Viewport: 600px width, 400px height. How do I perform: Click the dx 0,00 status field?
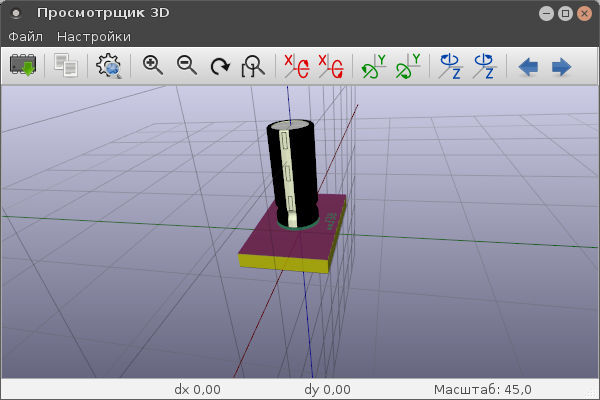(197, 390)
